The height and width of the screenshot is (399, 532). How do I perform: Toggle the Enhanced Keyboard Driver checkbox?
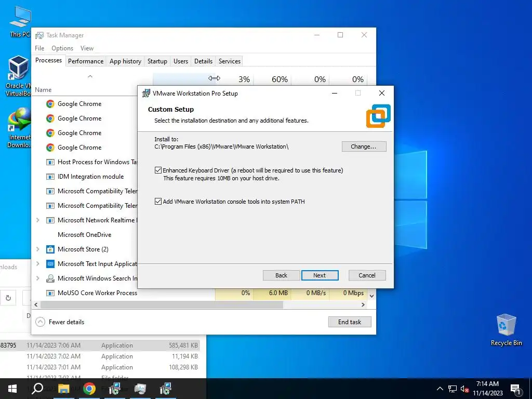[x=158, y=170]
